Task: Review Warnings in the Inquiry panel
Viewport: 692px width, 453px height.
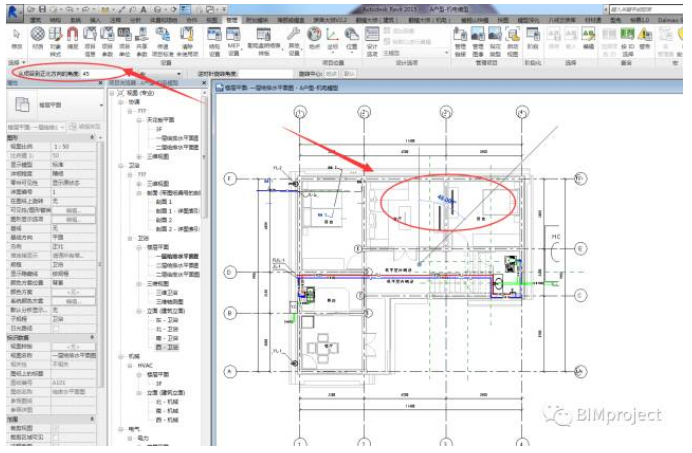Action: (645, 38)
